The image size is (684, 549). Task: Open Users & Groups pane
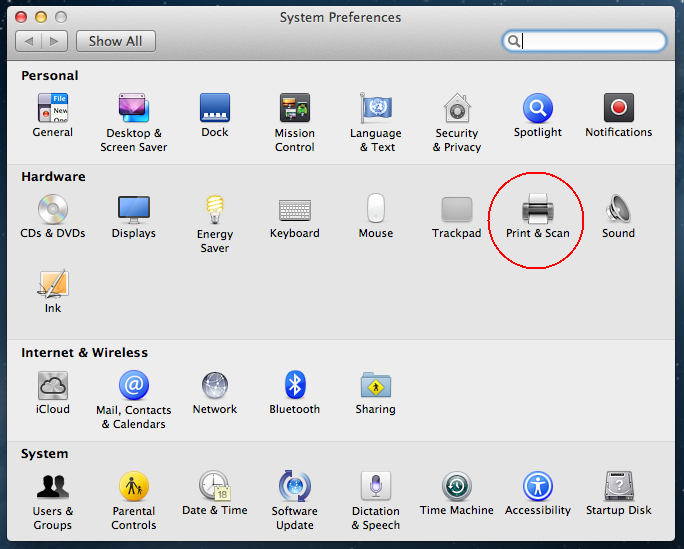[x=53, y=487]
